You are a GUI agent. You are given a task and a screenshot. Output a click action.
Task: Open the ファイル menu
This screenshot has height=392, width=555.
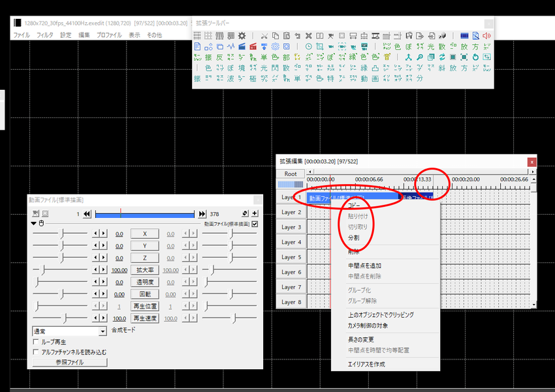pyautogui.click(x=22, y=35)
